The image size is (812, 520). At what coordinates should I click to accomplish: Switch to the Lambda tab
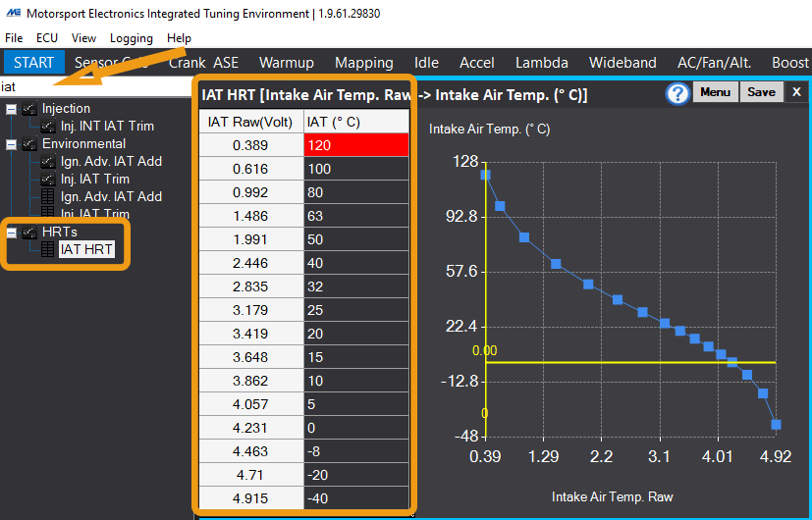click(542, 63)
